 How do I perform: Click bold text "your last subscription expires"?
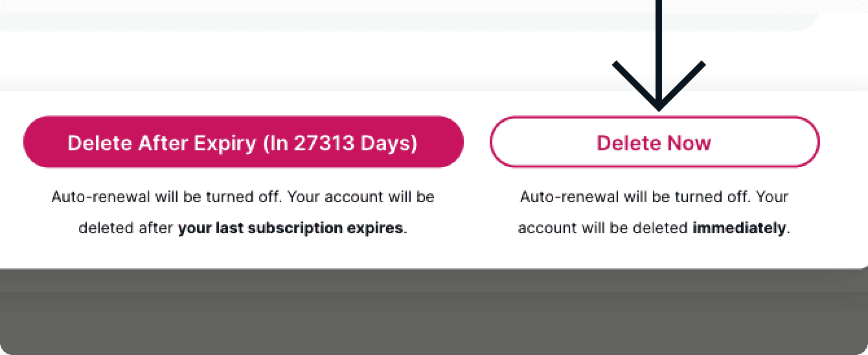point(290,228)
